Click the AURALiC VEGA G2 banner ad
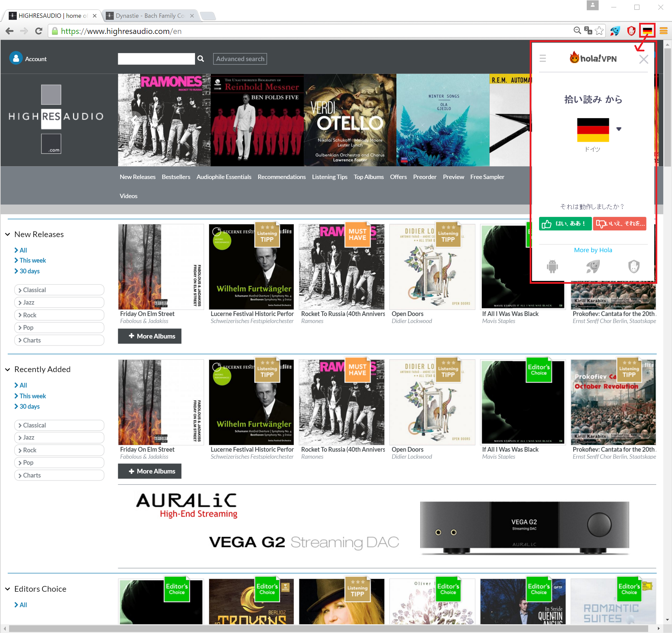This screenshot has height=633, width=672. (387, 526)
